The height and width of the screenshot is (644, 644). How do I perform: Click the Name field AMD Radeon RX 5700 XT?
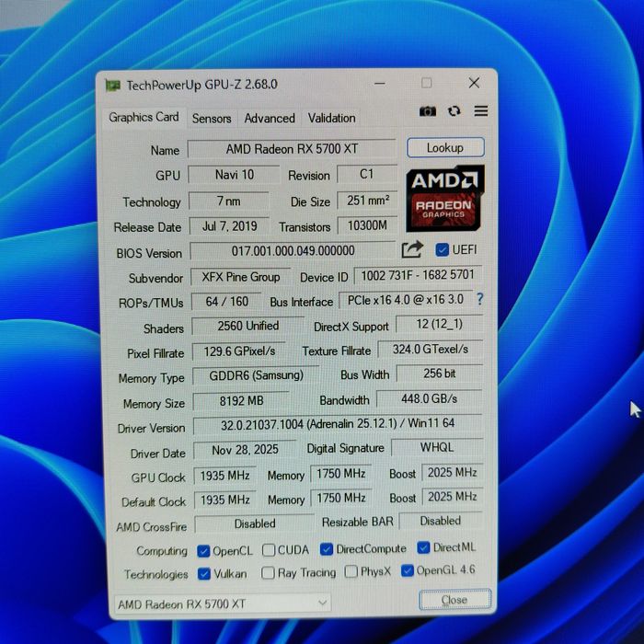(x=292, y=149)
